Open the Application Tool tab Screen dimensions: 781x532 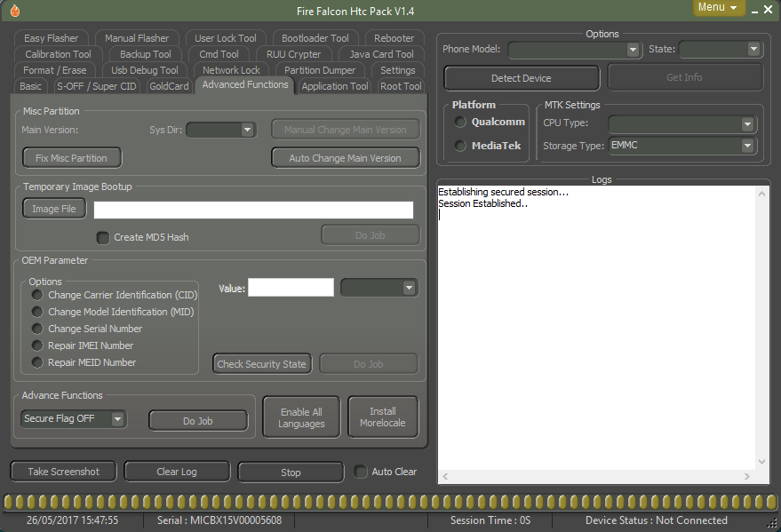coord(335,86)
